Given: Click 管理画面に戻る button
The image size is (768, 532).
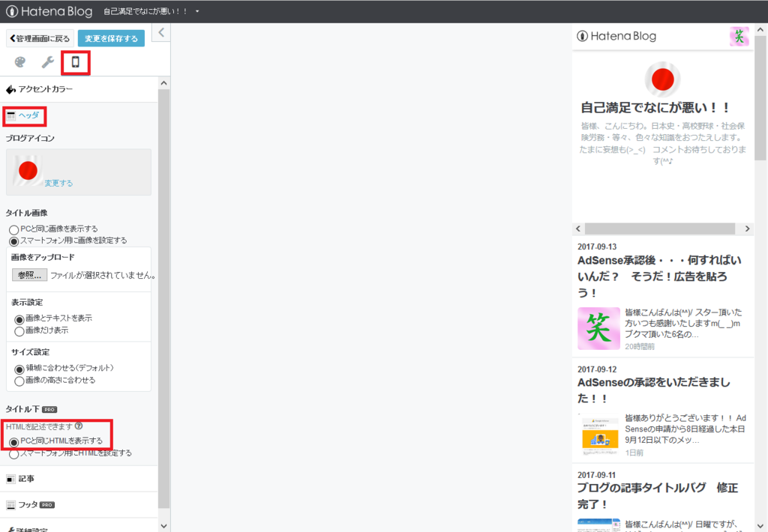Looking at the screenshot, I should coord(40,38).
